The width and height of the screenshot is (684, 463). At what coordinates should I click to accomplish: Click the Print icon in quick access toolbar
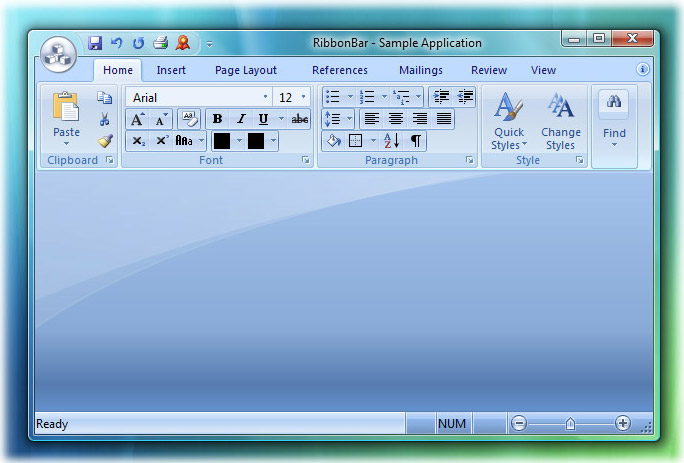click(x=161, y=43)
